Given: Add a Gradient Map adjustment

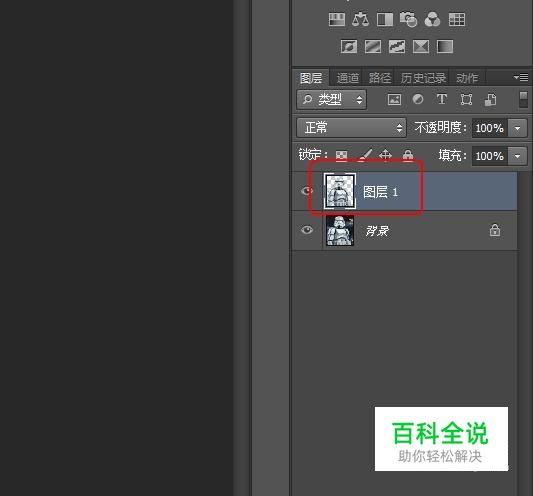Looking at the screenshot, I should point(445,46).
